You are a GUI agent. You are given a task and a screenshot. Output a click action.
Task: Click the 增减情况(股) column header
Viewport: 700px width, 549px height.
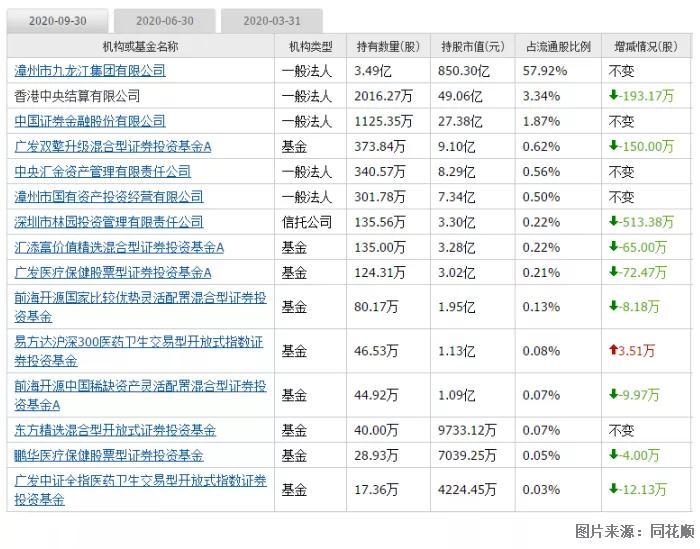(x=646, y=46)
